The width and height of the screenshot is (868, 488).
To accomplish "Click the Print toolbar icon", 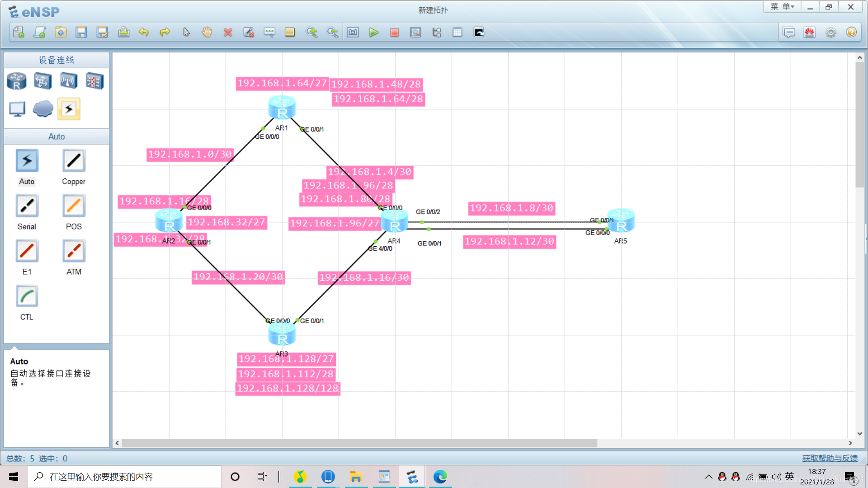I will coord(123,32).
